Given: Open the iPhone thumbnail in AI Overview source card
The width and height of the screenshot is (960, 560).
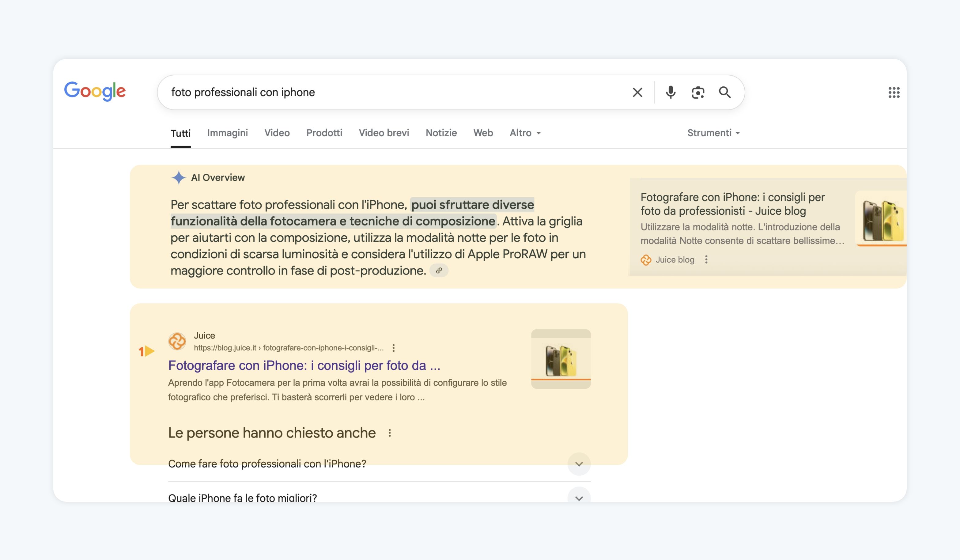Looking at the screenshot, I should click(881, 219).
